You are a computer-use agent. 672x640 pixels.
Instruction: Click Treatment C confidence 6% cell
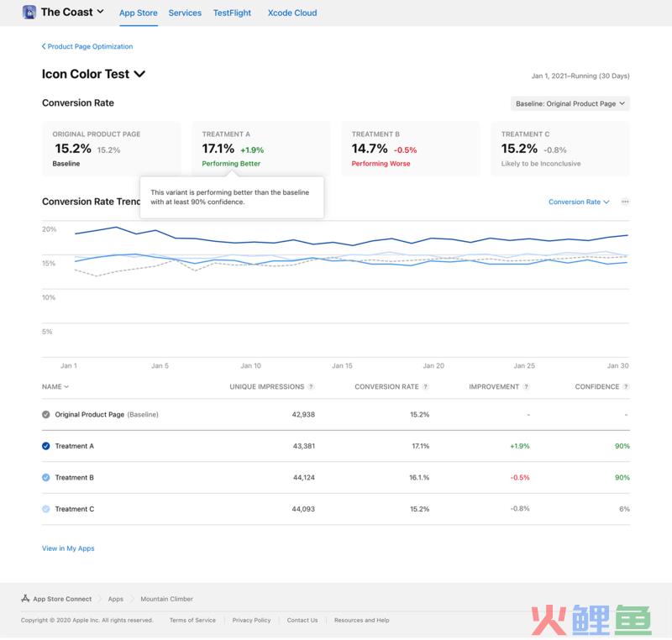(624, 509)
